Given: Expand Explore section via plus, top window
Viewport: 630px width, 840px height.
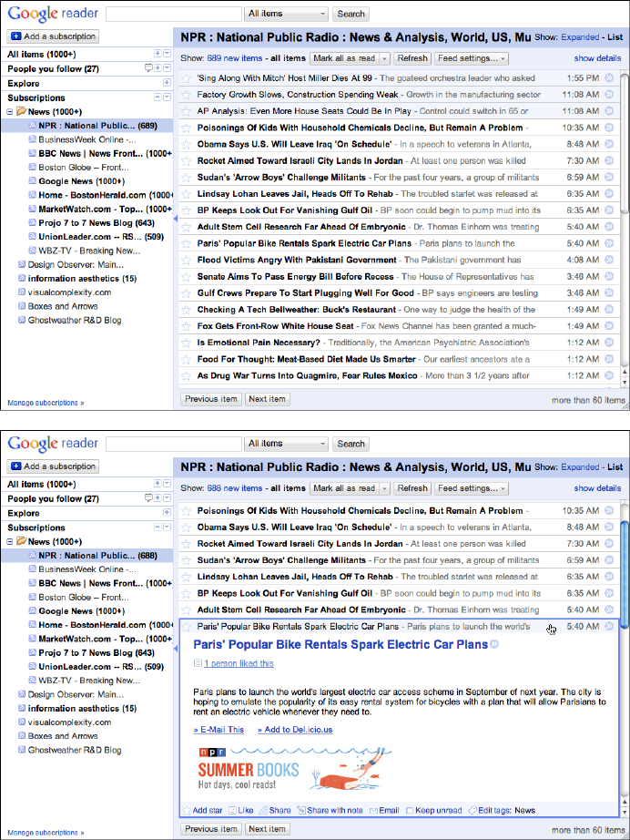Looking at the screenshot, I should pos(167,83).
